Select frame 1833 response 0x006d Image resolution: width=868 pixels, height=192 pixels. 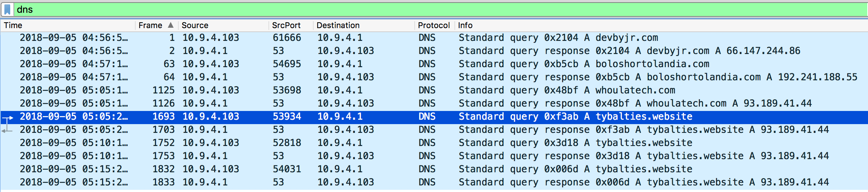coord(434,182)
